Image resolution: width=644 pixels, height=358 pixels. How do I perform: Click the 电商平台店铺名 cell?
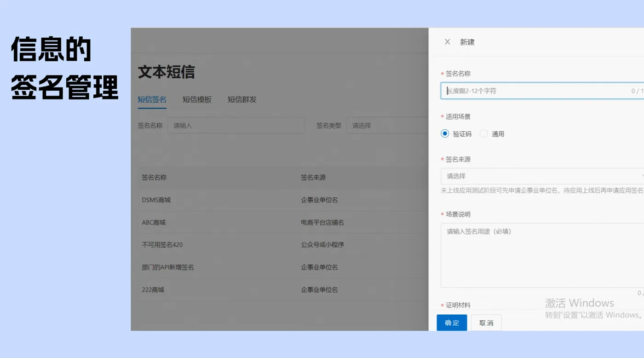point(322,222)
